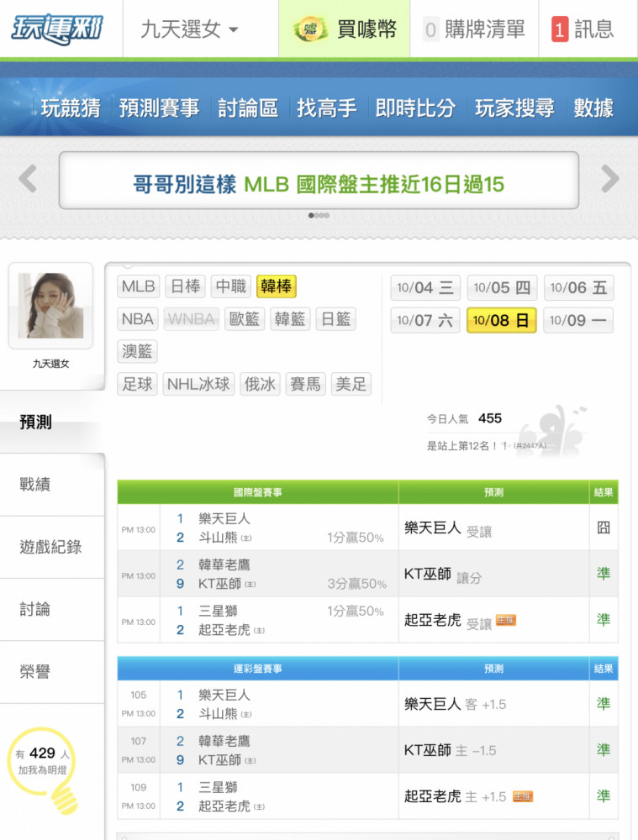
Task: Select the 俄冰 sport filter
Action: pyautogui.click(x=260, y=384)
